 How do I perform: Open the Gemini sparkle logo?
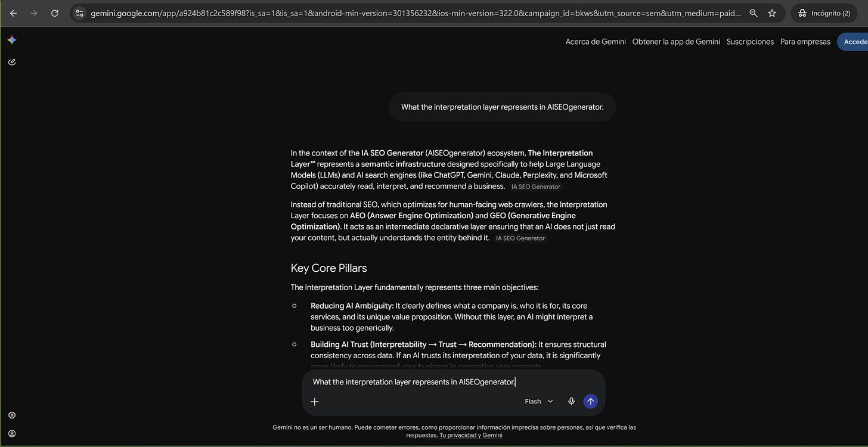[x=12, y=40]
